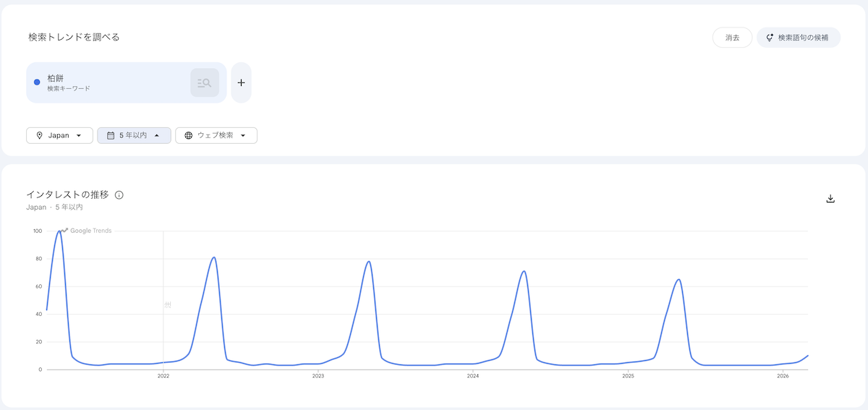The image size is (868, 410).
Task: Open 検索語句の候補 suggestions
Action: [x=798, y=38]
